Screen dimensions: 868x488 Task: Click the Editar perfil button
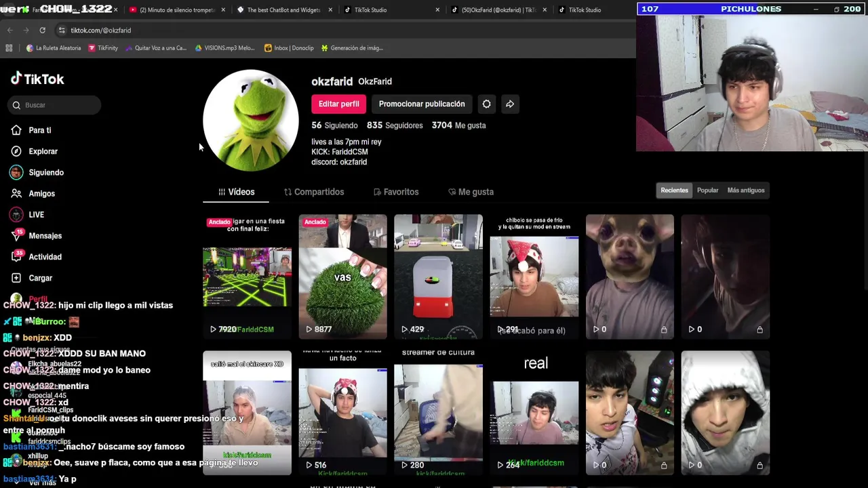pos(339,104)
